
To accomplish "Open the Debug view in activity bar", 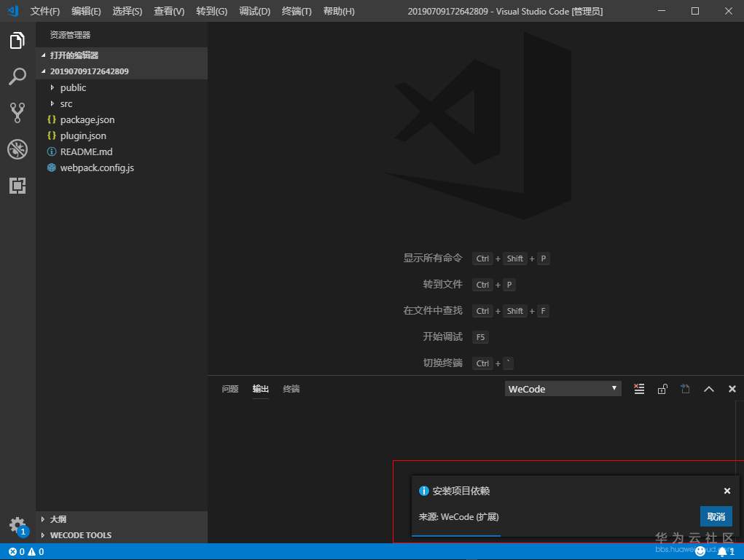I will click(17, 149).
